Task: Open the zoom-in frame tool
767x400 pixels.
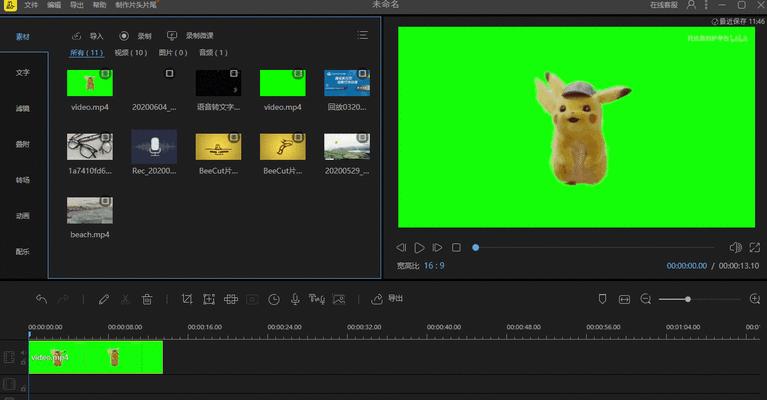Action: (x=209, y=299)
